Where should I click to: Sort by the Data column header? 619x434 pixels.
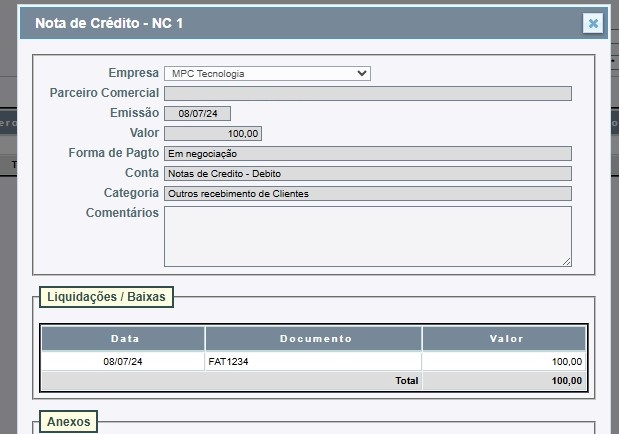124,338
